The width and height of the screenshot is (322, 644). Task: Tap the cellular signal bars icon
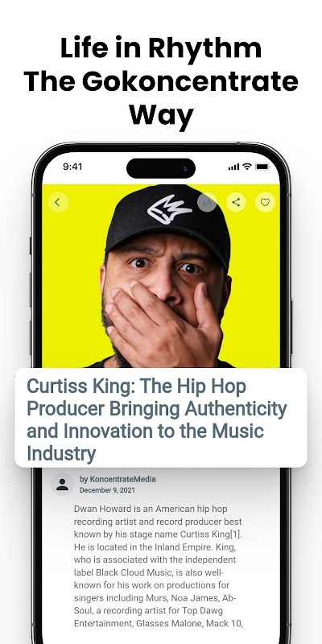(x=233, y=167)
